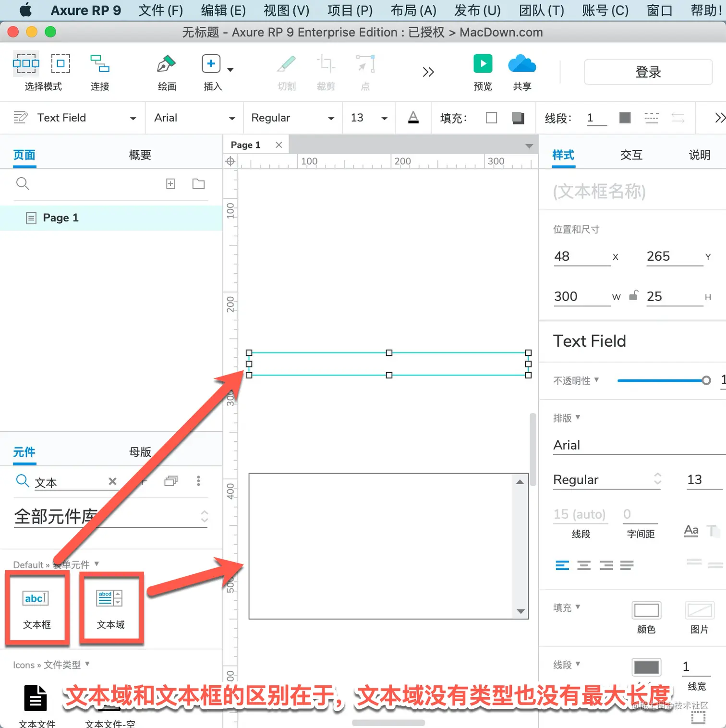Justify text in Style panel
This screenshot has height=728, width=726.
pyautogui.click(x=627, y=565)
